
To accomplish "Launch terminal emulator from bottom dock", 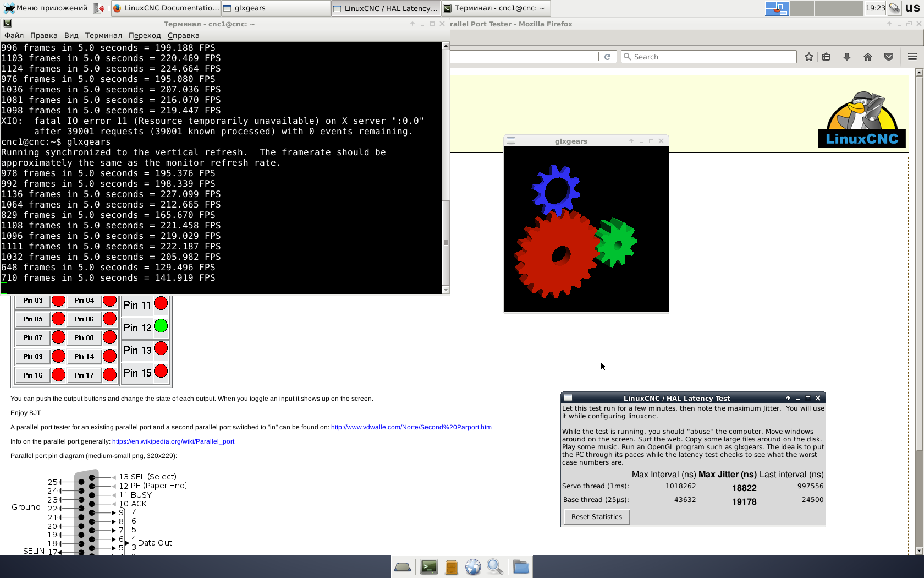I will [429, 567].
